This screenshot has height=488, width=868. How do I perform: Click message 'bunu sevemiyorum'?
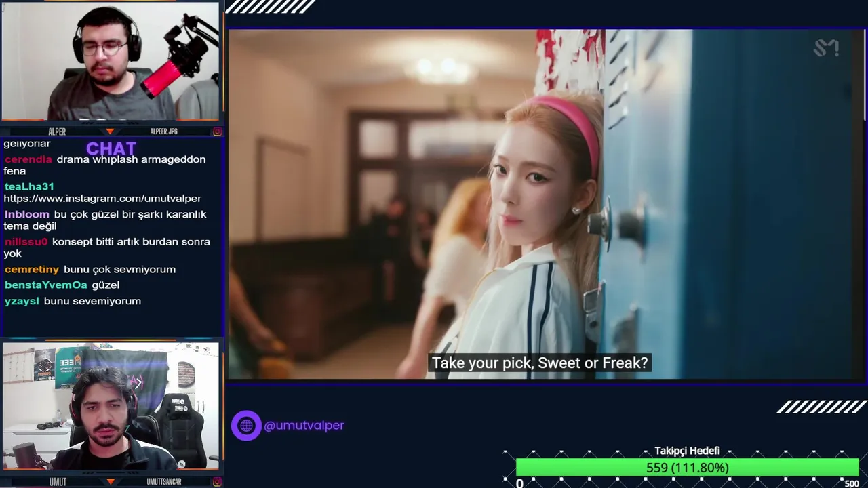tap(92, 301)
